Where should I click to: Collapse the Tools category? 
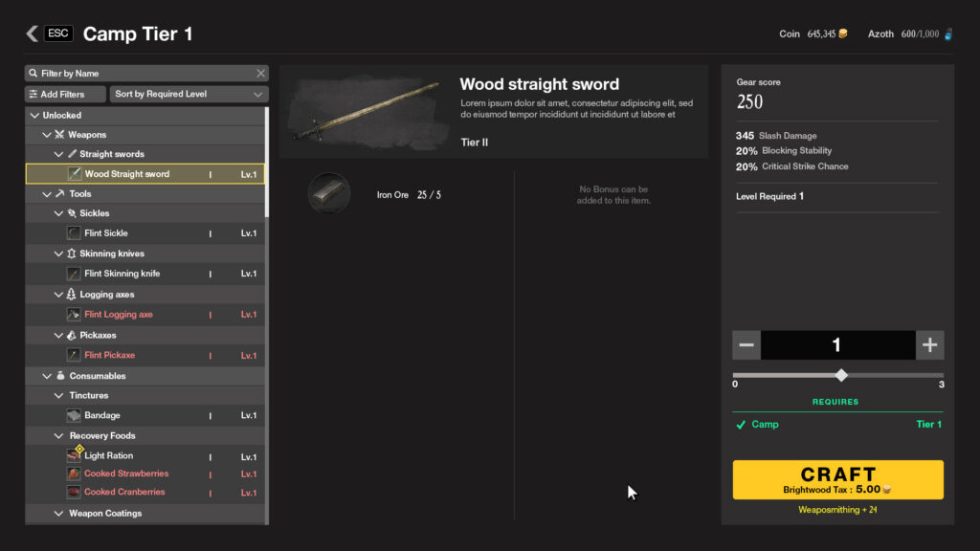tap(47, 194)
